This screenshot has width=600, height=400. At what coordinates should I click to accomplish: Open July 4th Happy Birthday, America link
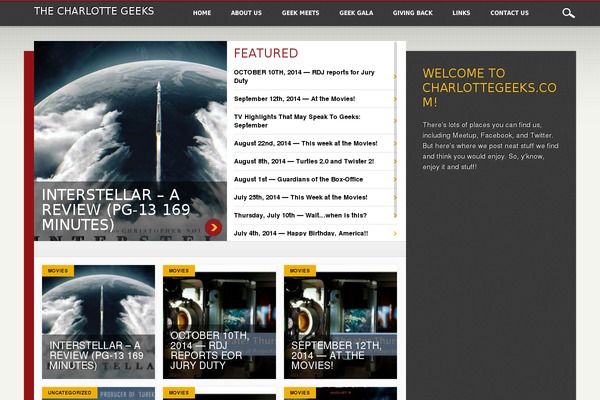click(301, 233)
